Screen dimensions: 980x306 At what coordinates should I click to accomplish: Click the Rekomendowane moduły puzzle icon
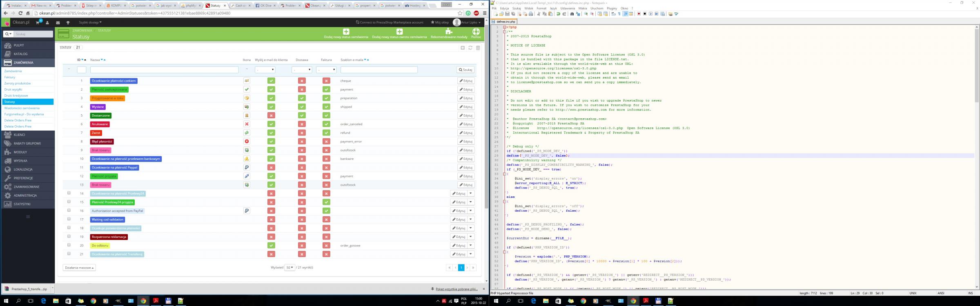pyautogui.click(x=449, y=31)
